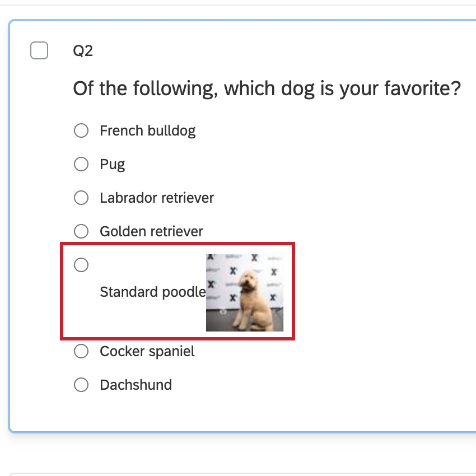The image size is (476, 476).
Task: Click the "Pug" answer label
Action: tap(112, 164)
